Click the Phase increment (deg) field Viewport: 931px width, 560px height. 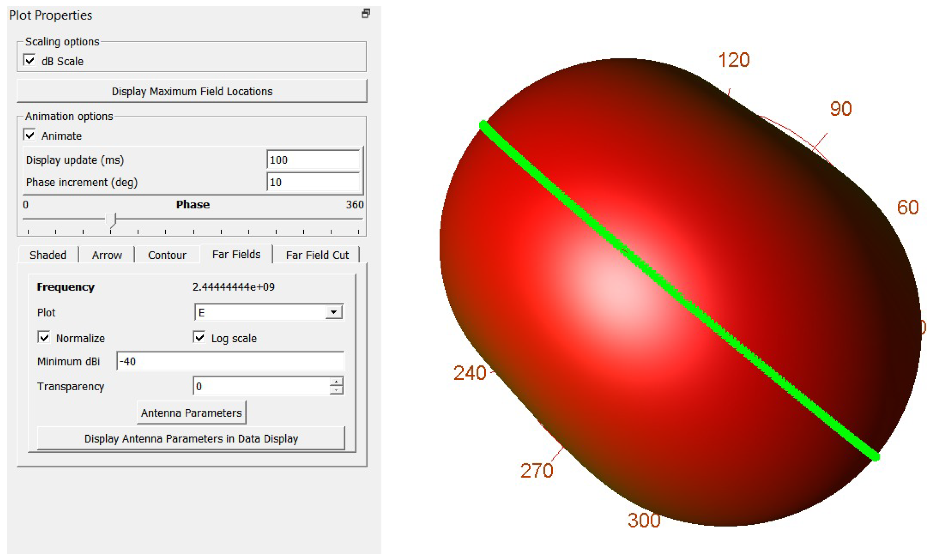pos(313,182)
